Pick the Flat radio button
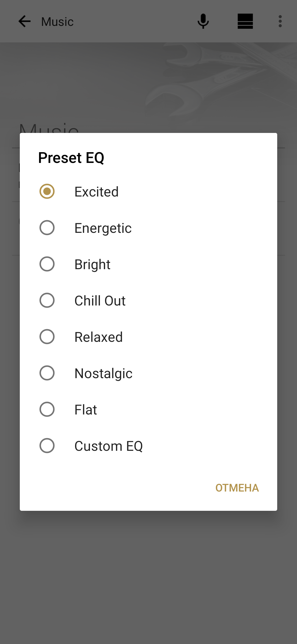297x644 pixels. pyautogui.click(x=47, y=409)
